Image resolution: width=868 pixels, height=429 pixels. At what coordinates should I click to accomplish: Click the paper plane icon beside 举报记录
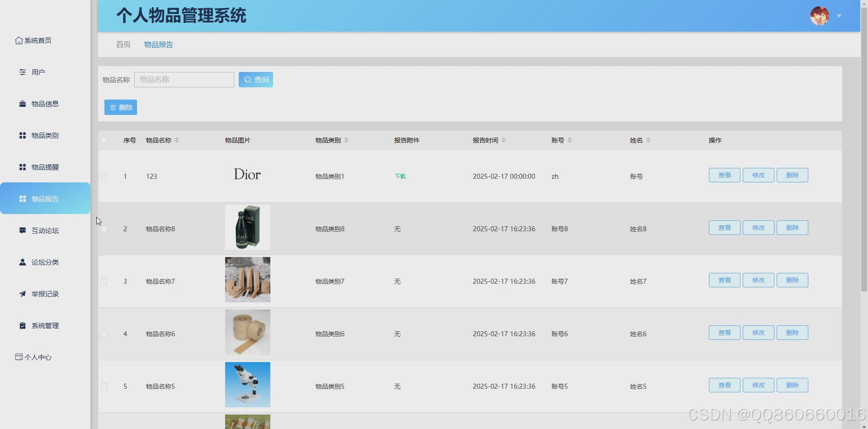23,294
